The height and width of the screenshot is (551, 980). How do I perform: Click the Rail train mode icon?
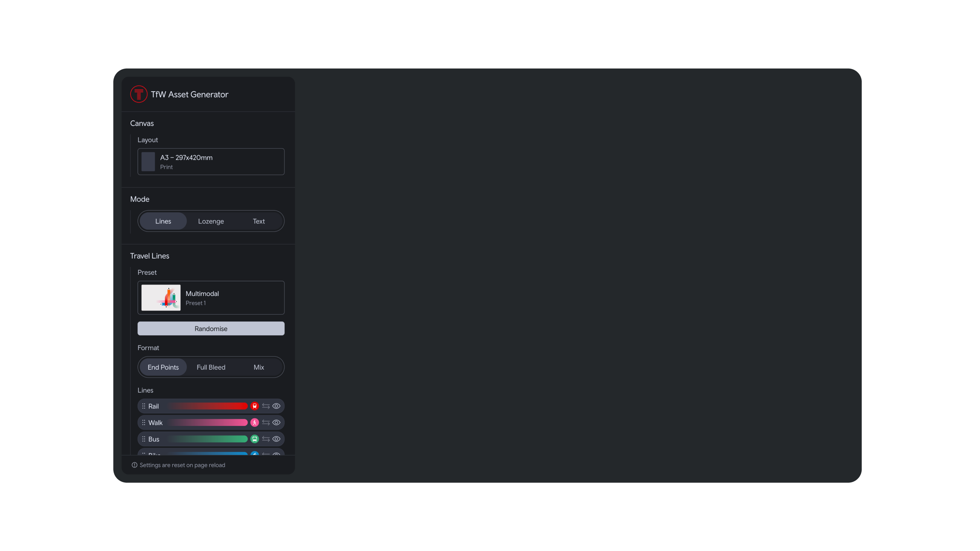point(255,406)
